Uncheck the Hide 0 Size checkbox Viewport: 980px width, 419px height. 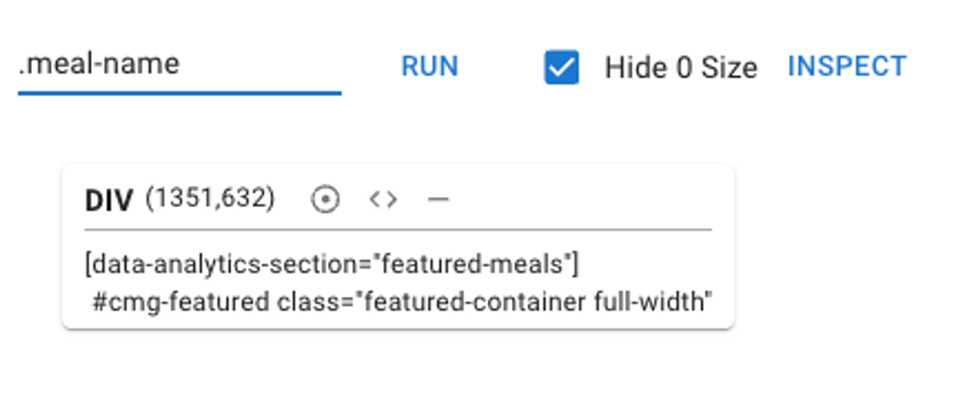562,67
